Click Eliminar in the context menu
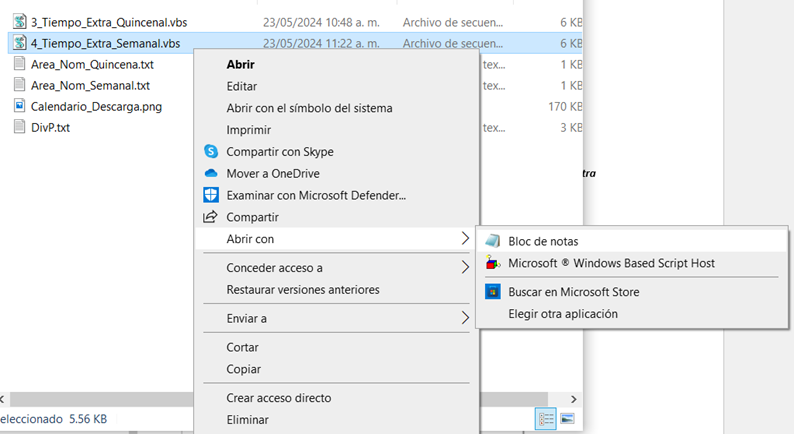The width and height of the screenshot is (794, 434). point(248,420)
